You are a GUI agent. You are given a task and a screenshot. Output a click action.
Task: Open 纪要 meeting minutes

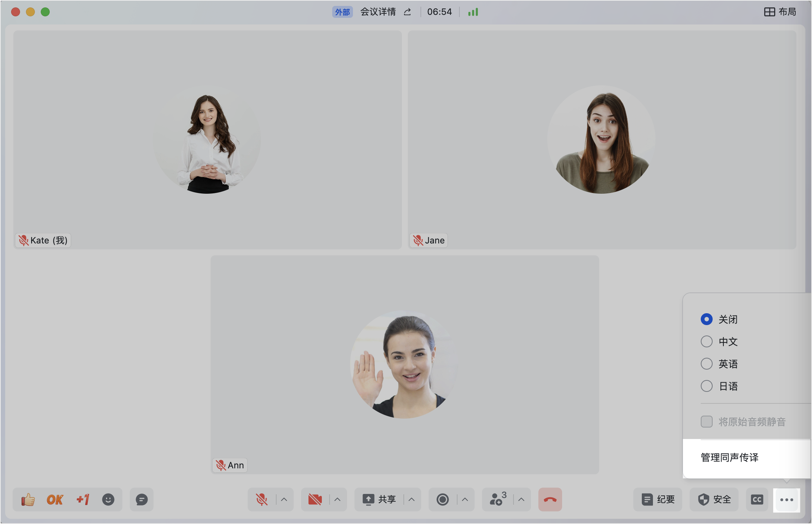658,500
